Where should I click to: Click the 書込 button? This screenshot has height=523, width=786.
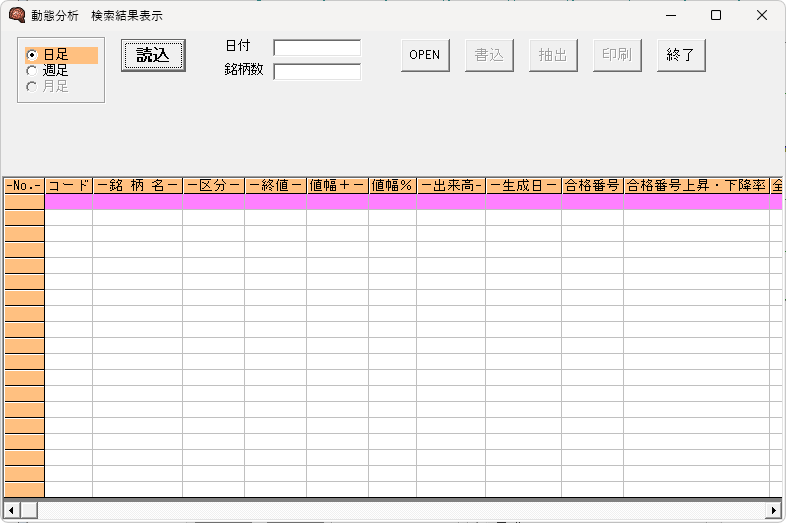(x=489, y=55)
